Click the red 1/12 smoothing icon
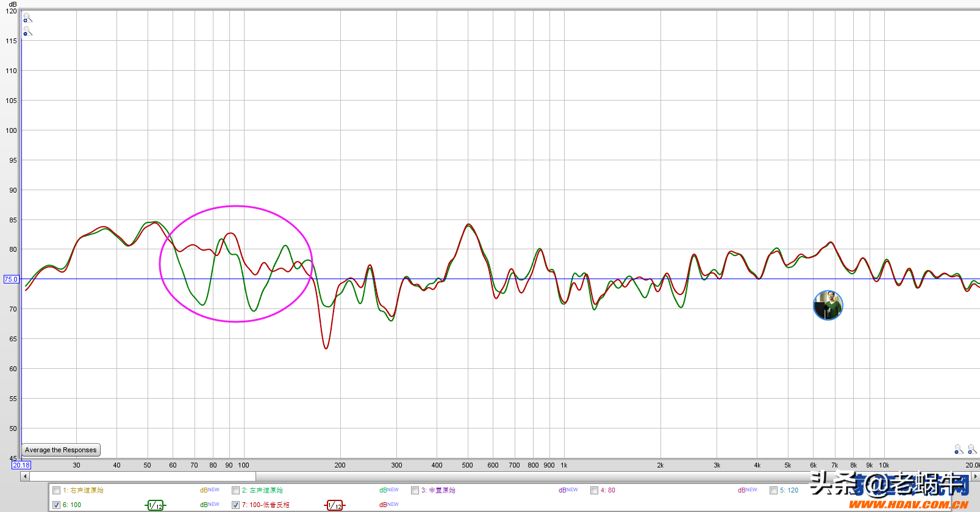This screenshot has width=980, height=512. 334,505
